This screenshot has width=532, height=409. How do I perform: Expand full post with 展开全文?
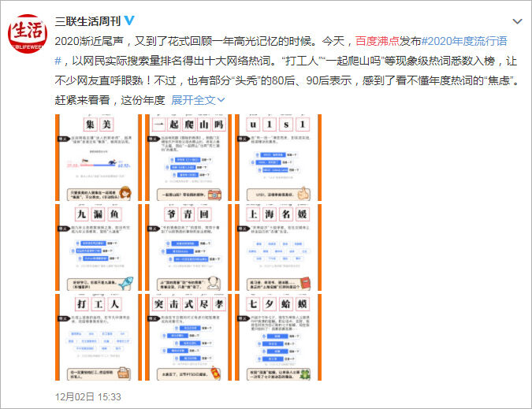(198, 100)
